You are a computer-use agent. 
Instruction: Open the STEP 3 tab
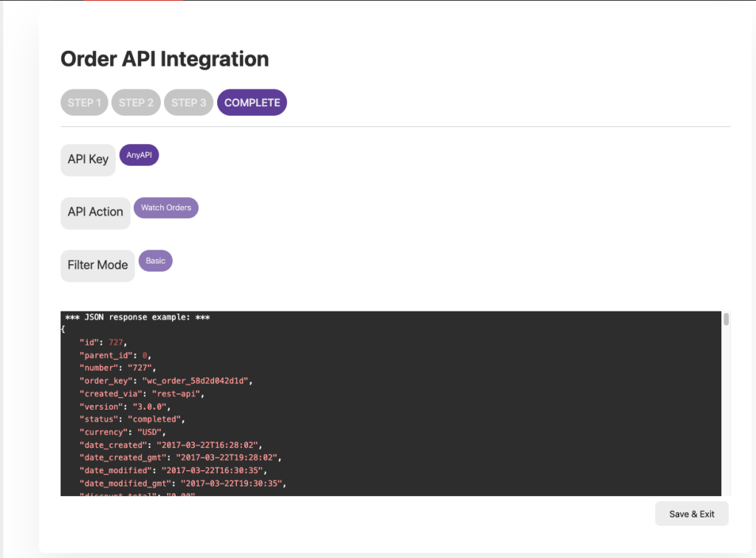tap(188, 103)
